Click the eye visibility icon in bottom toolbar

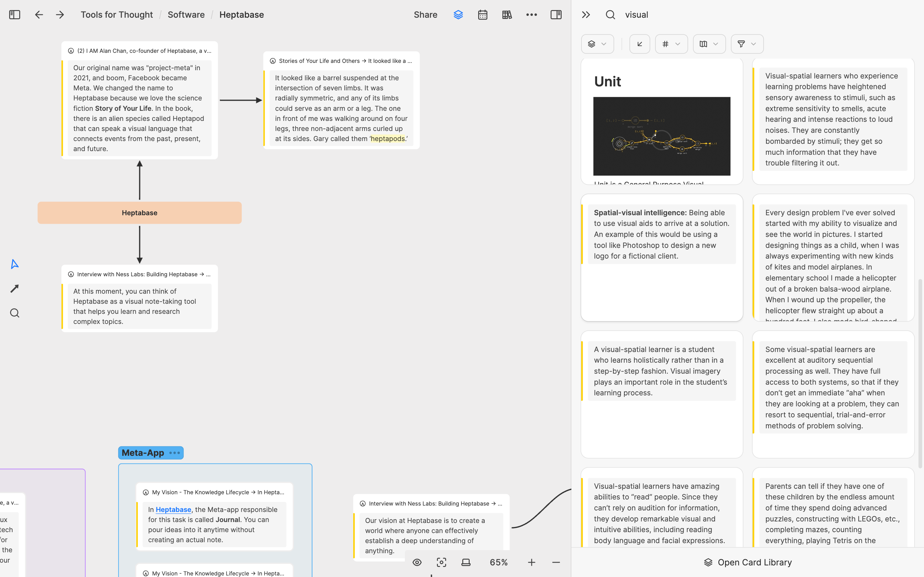pyautogui.click(x=417, y=562)
